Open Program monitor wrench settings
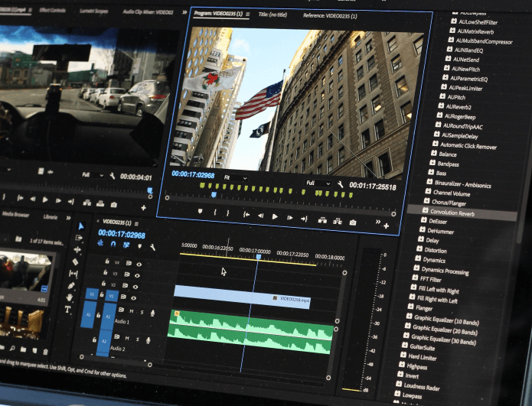Image resolution: width=532 pixels, height=406 pixels. 341,184
